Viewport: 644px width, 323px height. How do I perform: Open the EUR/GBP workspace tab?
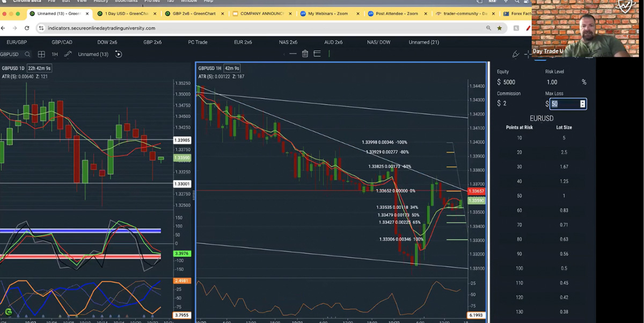(x=17, y=42)
